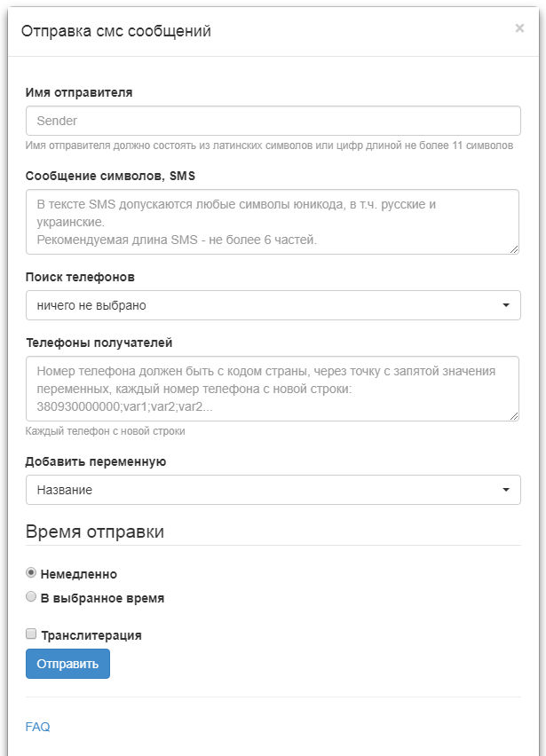
Task: Click the Телефоны получателей label
Action: coord(99,343)
